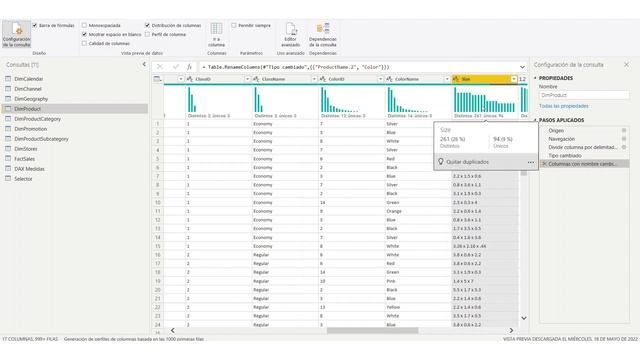Close the Configuración de la consulta pane
Screen dimensions: 640x360
point(627,64)
